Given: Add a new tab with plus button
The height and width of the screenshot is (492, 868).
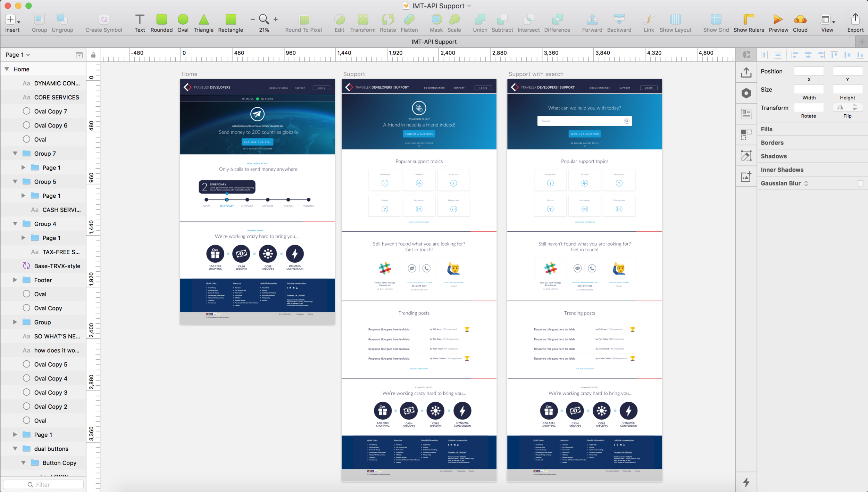Looking at the screenshot, I should click(x=862, y=42).
